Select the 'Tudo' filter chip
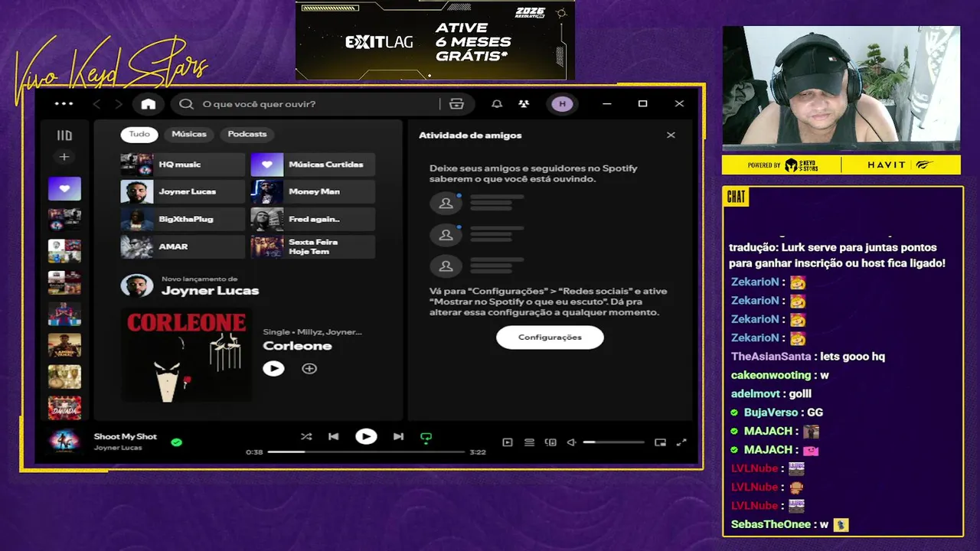 pyautogui.click(x=139, y=134)
